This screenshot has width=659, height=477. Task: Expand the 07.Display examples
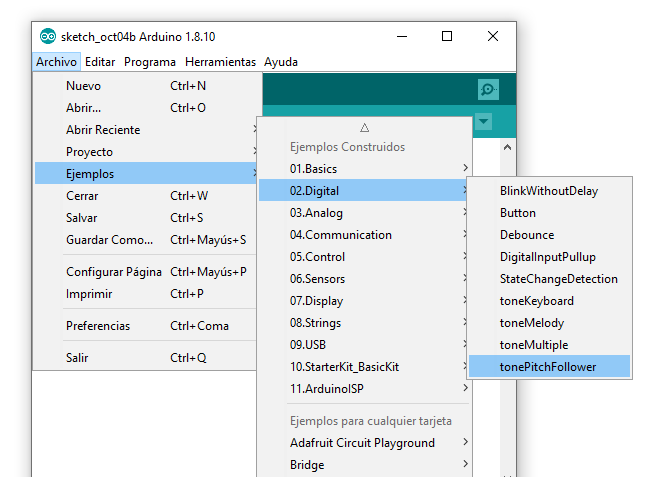(364, 301)
